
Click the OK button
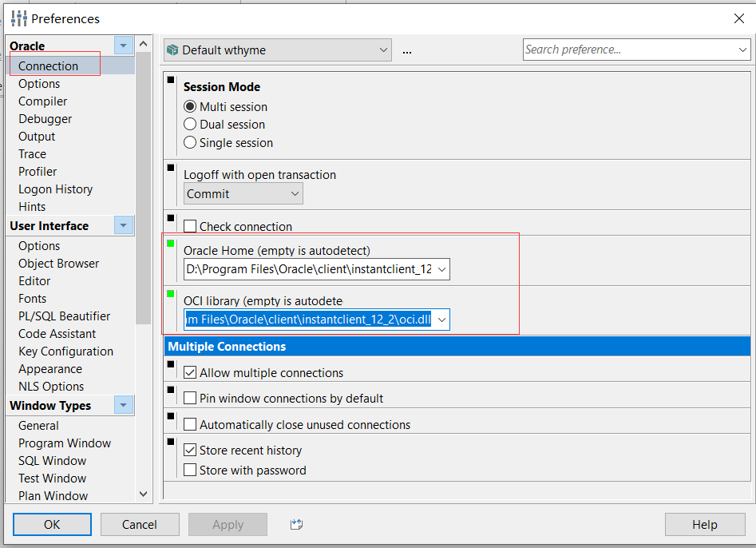[x=52, y=524]
